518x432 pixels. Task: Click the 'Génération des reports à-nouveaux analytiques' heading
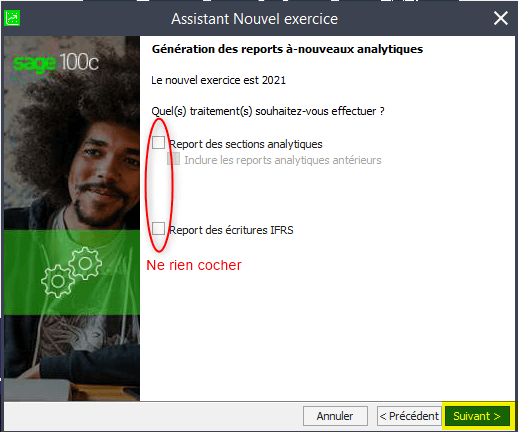coord(287,49)
